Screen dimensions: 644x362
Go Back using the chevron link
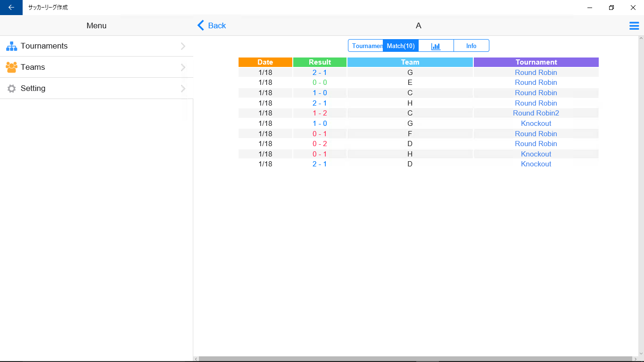click(211, 25)
